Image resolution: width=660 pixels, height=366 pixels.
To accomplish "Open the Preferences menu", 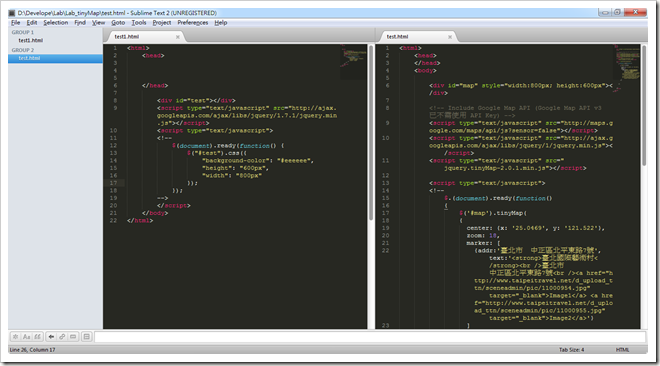I will coord(193,23).
